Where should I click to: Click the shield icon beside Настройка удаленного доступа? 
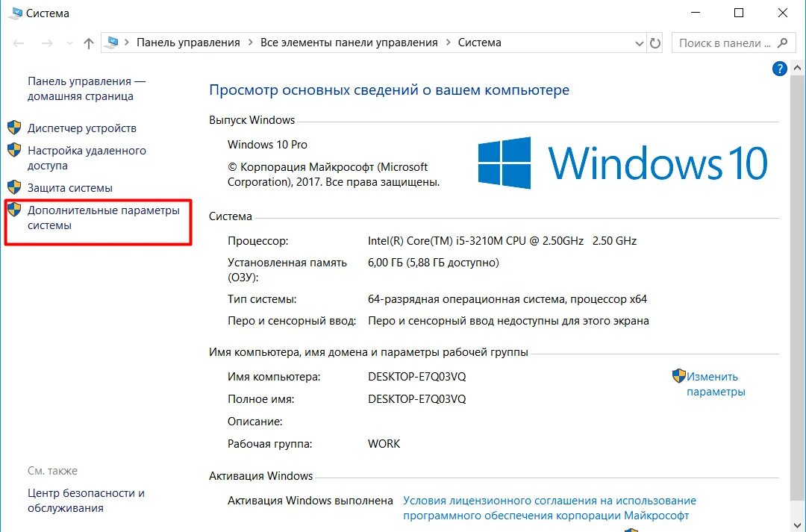(14, 149)
